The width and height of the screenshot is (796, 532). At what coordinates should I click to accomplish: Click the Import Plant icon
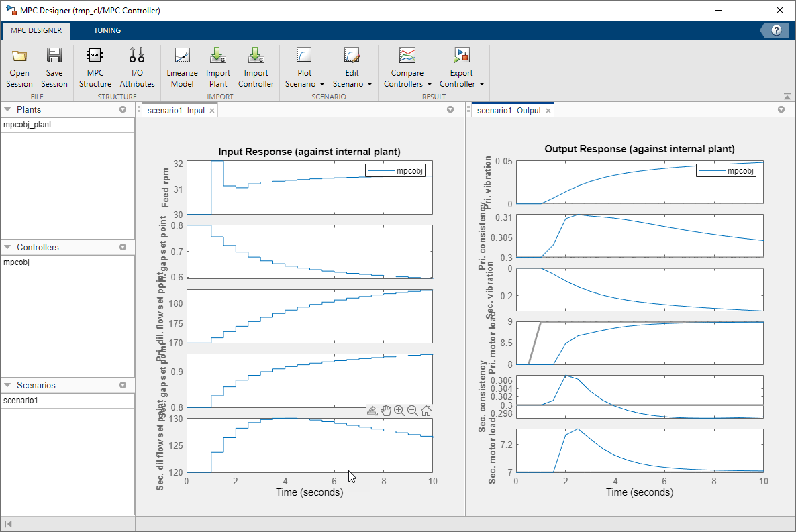[x=218, y=56]
